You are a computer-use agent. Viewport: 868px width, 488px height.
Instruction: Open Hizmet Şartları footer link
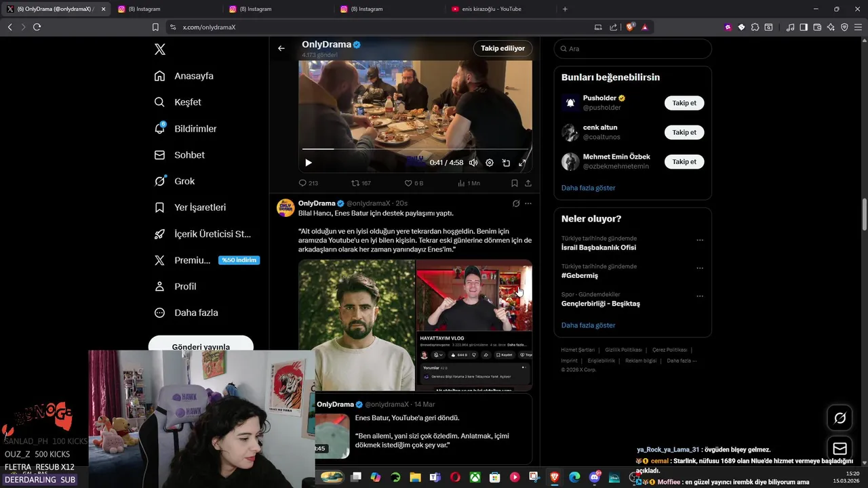(x=578, y=350)
